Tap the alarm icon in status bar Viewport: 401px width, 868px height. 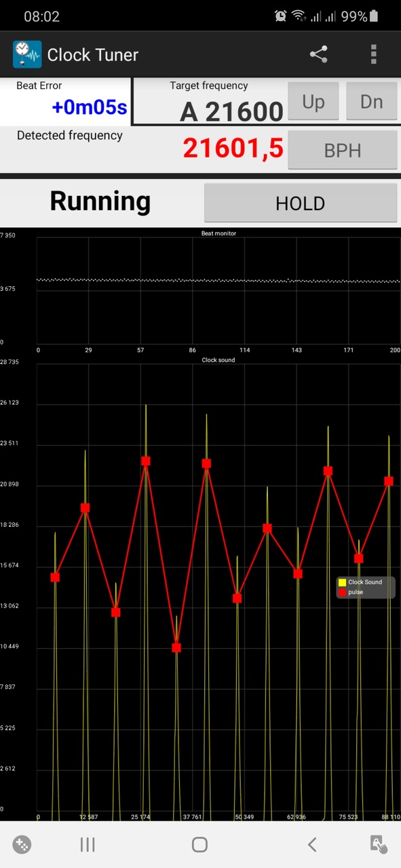pos(280,16)
